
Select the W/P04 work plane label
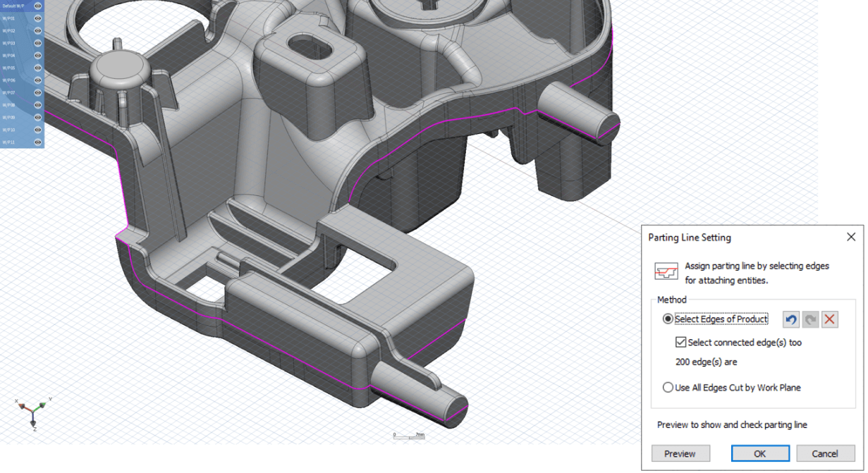click(8, 55)
